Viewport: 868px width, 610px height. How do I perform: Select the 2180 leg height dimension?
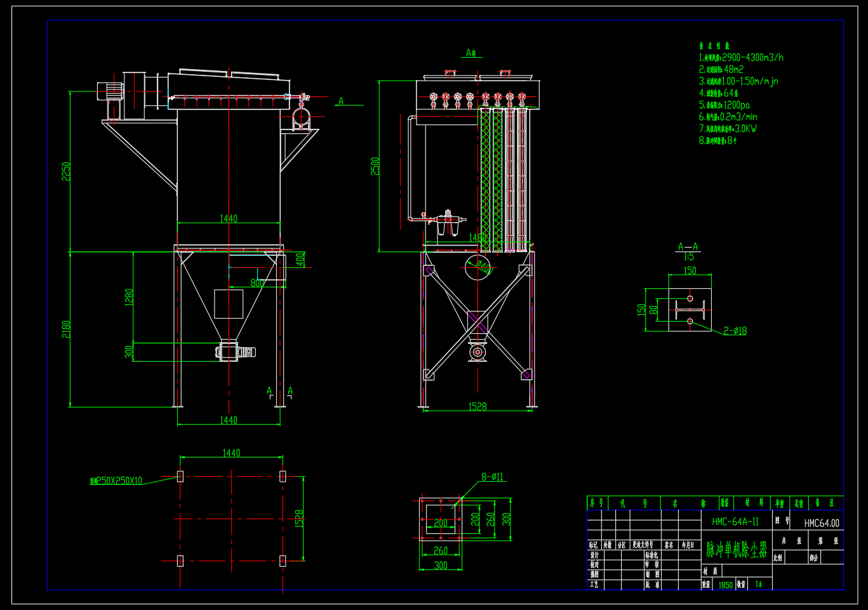(x=66, y=329)
